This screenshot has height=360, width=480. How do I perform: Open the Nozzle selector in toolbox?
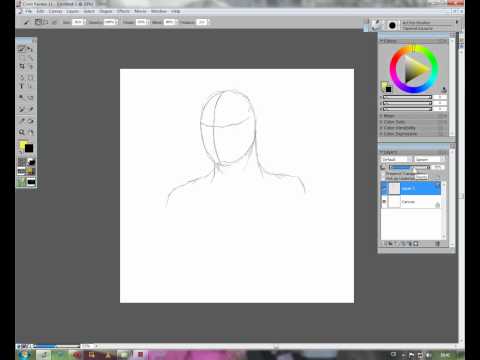(x=31, y=182)
